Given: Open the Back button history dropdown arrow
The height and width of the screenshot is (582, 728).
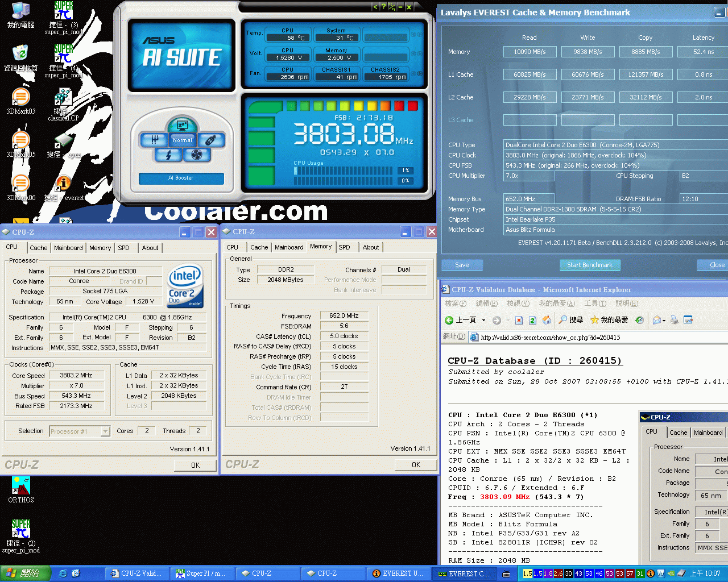Looking at the screenshot, I should click(x=483, y=320).
